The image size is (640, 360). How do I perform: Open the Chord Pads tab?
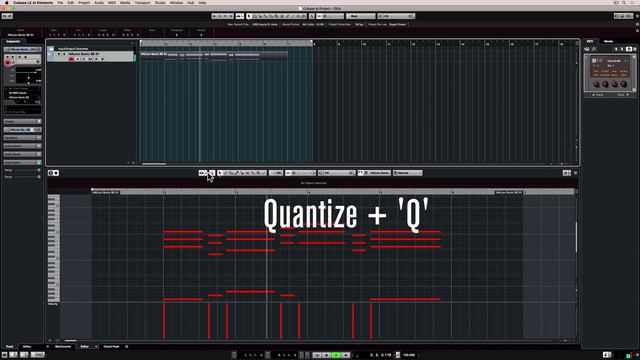(111, 347)
